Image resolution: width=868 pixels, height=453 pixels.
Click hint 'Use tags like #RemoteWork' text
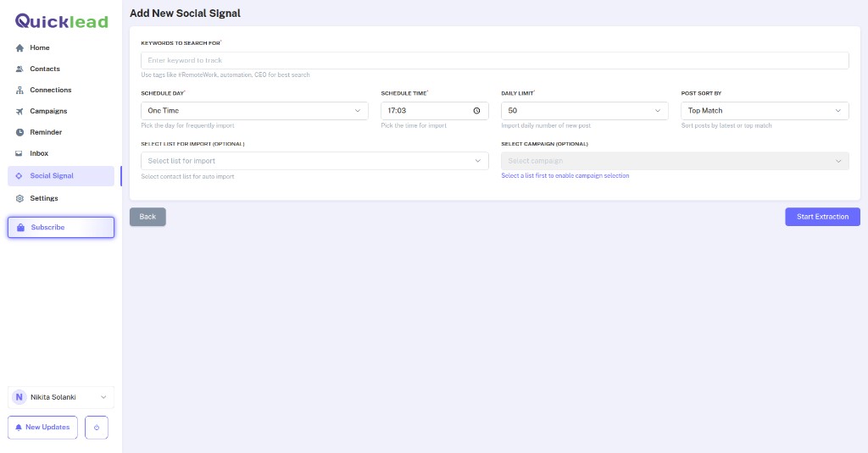tap(225, 75)
